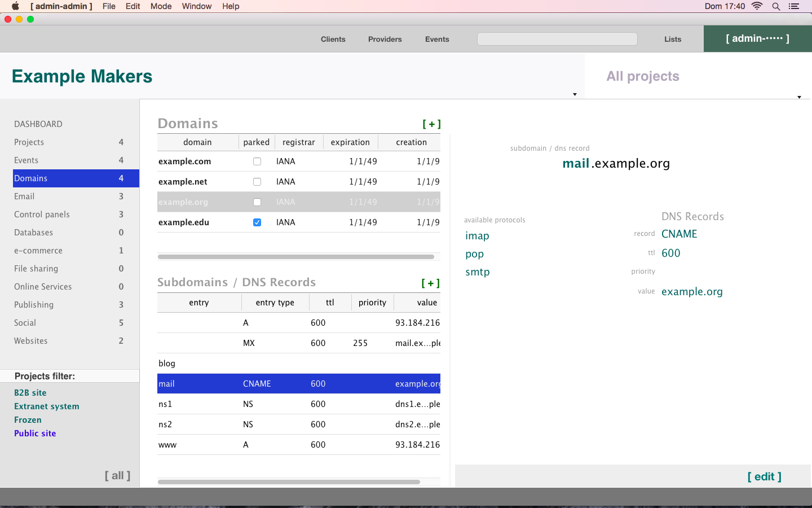Click the smtp protocol entry
Screen dimensions: 812x508
[477, 272]
